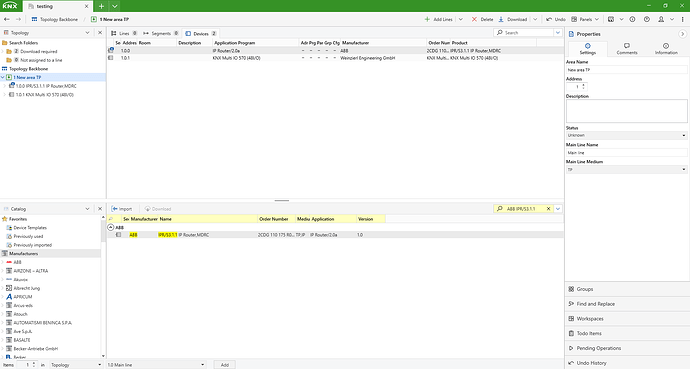Open the Add Lines dropdown arrow
The width and height of the screenshot is (690, 369).
tap(461, 19)
